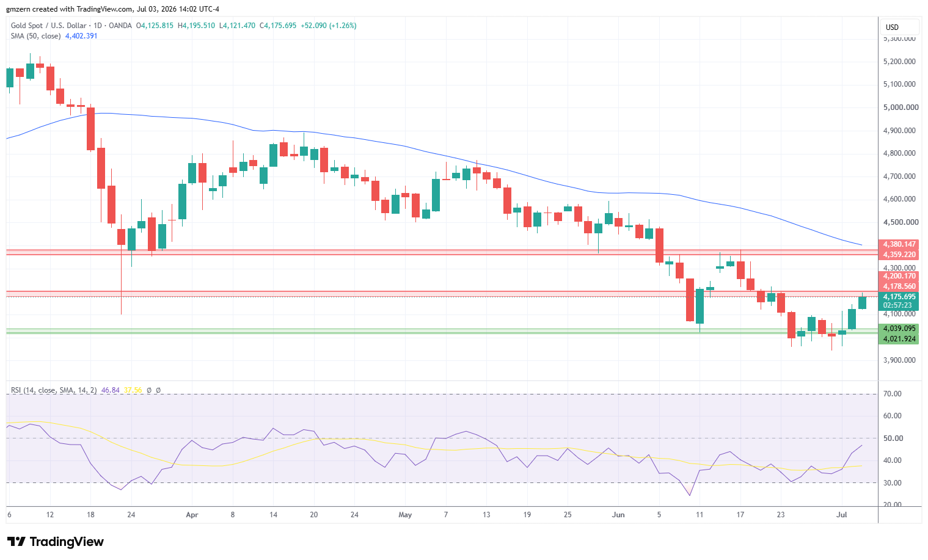Click the Jun label on the time axis

click(x=618, y=515)
